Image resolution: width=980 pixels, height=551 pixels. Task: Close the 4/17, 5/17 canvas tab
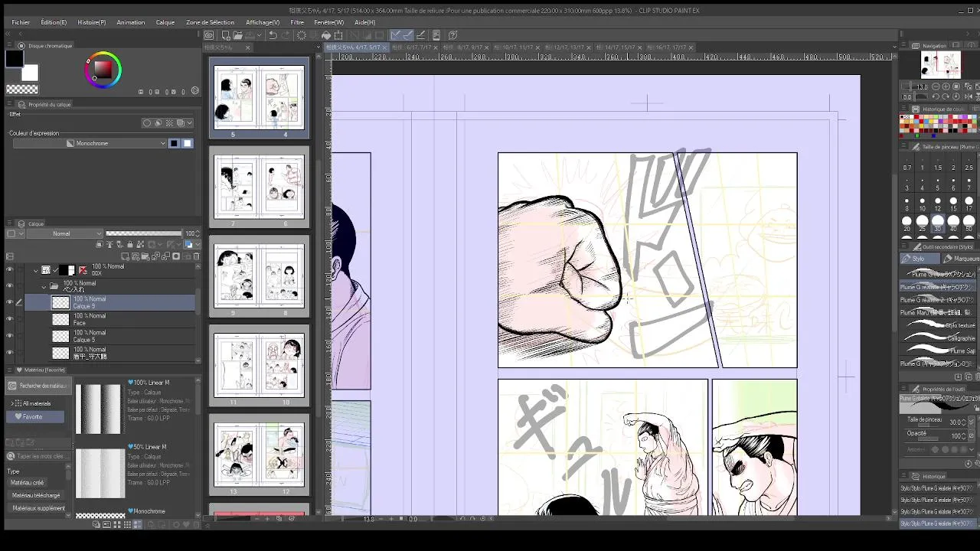(x=385, y=47)
